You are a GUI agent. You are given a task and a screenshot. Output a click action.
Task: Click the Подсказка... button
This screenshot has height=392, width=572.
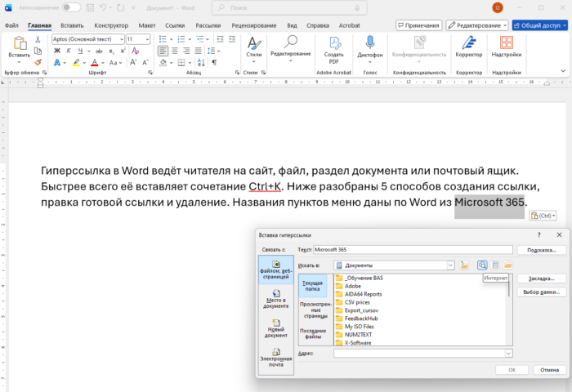click(541, 250)
